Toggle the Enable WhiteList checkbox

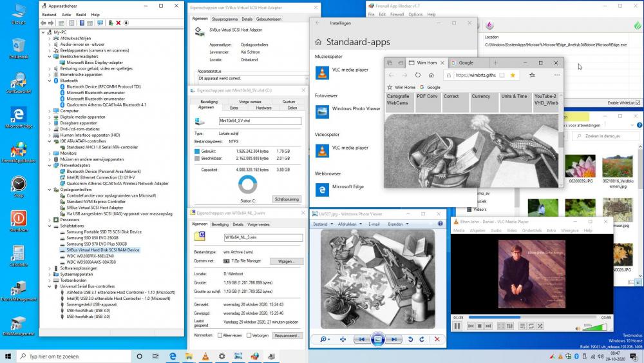click(x=638, y=103)
